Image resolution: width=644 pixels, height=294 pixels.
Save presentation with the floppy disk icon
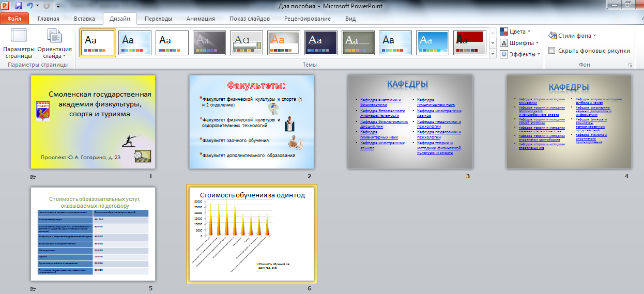[19, 6]
